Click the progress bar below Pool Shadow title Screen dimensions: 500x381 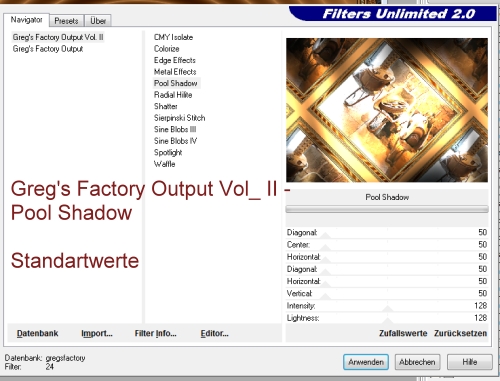pos(387,209)
